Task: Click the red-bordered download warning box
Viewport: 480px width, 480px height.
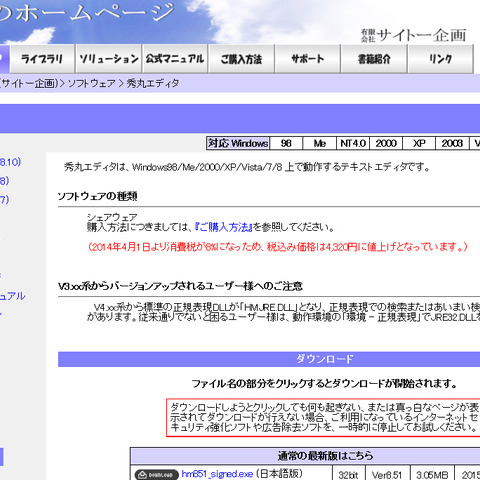Action: click(x=323, y=417)
